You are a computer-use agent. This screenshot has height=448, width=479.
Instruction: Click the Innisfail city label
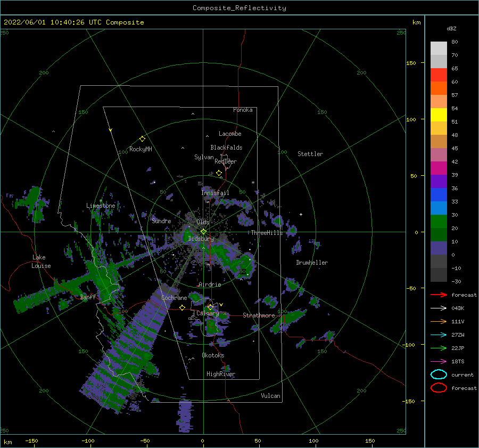point(215,193)
